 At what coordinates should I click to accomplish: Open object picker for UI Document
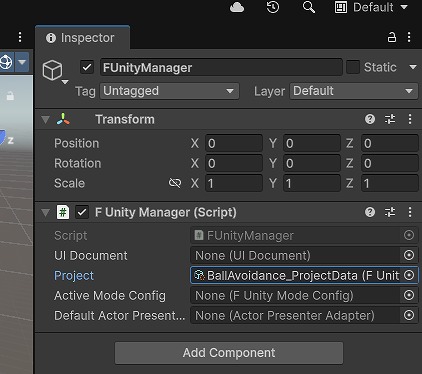(409, 255)
